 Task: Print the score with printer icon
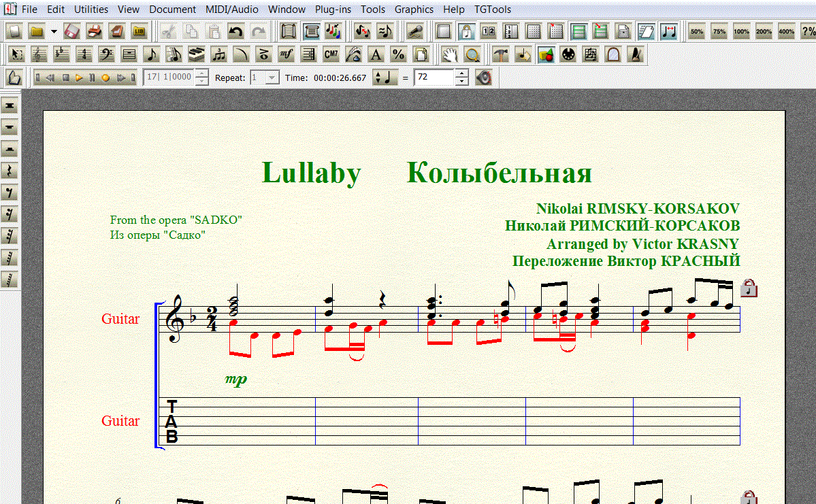94,31
